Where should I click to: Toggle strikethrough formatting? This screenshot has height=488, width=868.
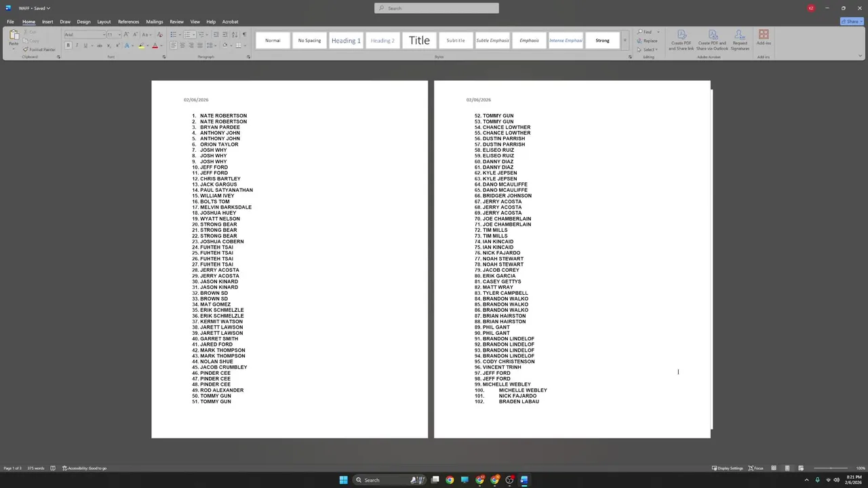click(x=100, y=45)
